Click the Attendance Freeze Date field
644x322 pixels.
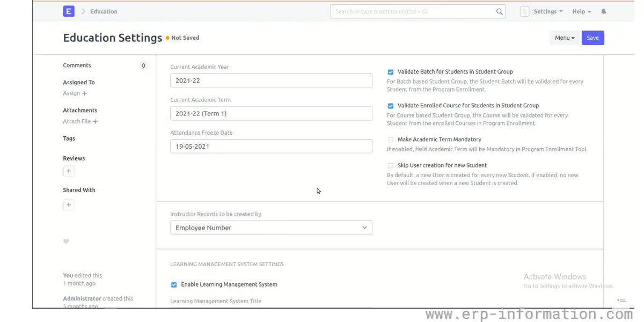[271, 147]
